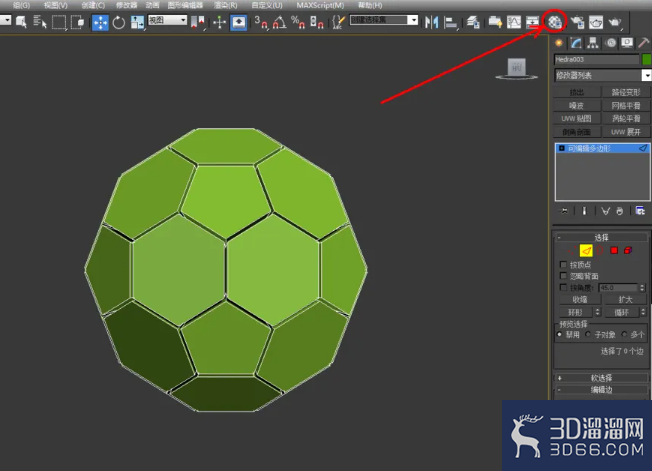This screenshot has height=471, width=652.
Task: Toggle the Window/Crossing selection icon
Action: (77, 22)
